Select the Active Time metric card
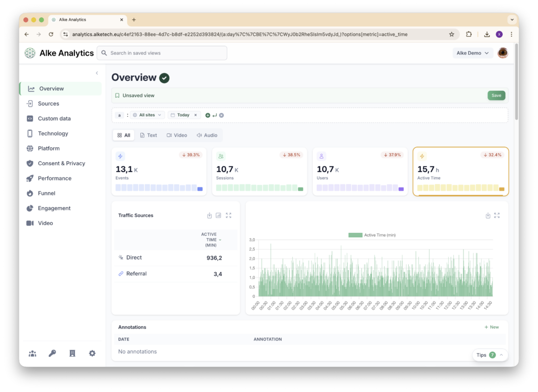This screenshot has width=538, height=392. point(460,171)
